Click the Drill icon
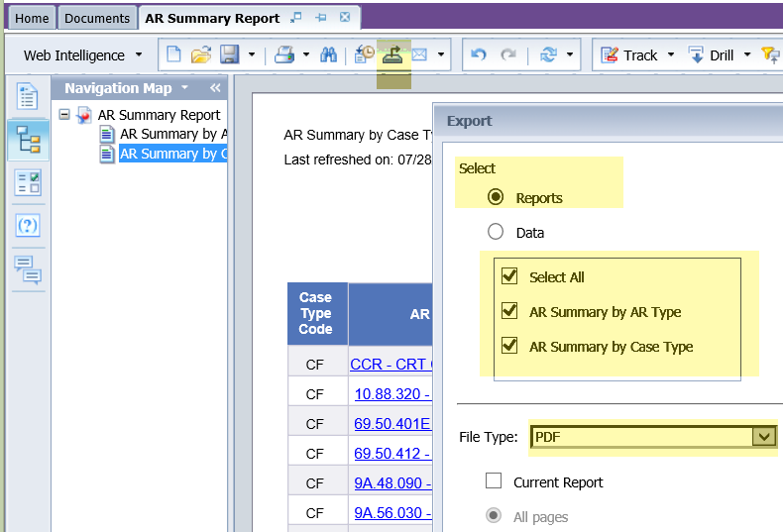 [696, 54]
